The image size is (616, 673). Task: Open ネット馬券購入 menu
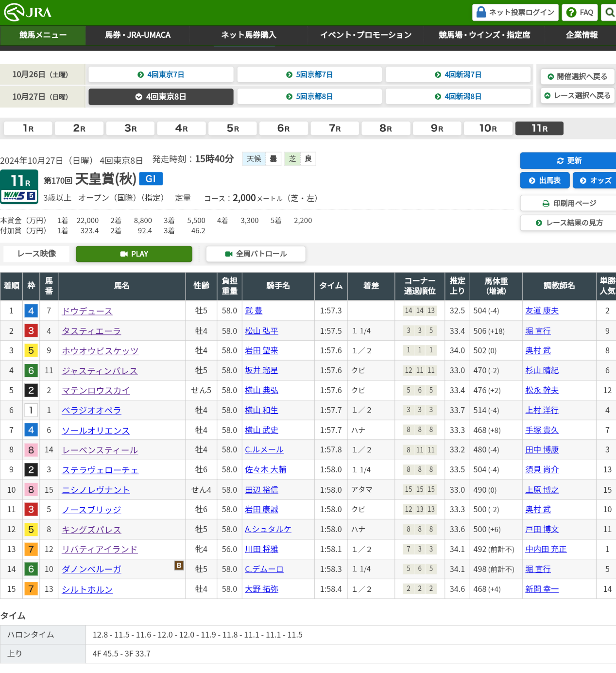pos(248,35)
